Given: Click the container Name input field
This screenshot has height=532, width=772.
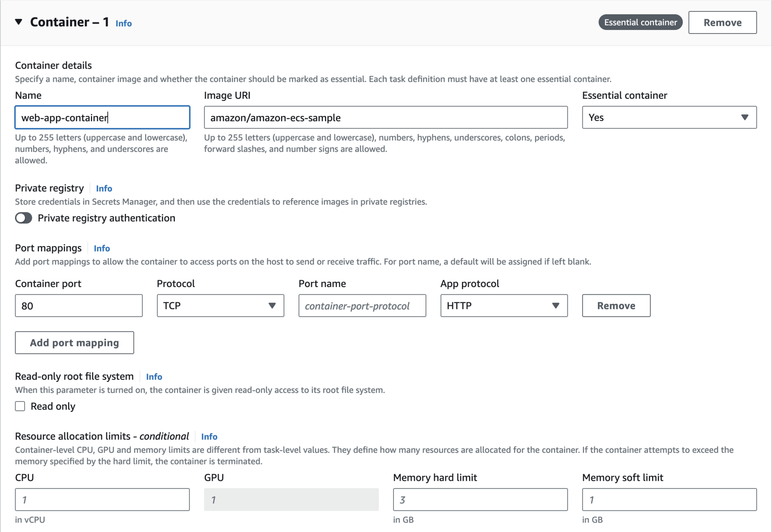Looking at the screenshot, I should click(x=102, y=117).
